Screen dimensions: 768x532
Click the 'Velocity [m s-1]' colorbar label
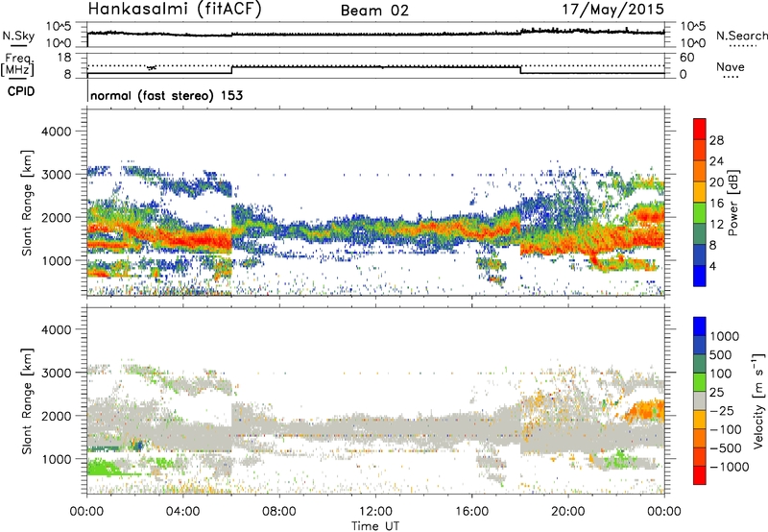(758, 400)
